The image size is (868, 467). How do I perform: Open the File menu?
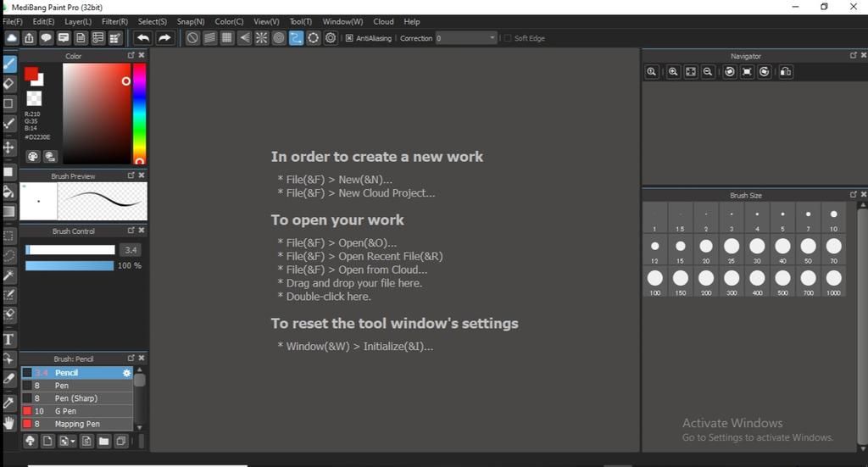(12, 21)
